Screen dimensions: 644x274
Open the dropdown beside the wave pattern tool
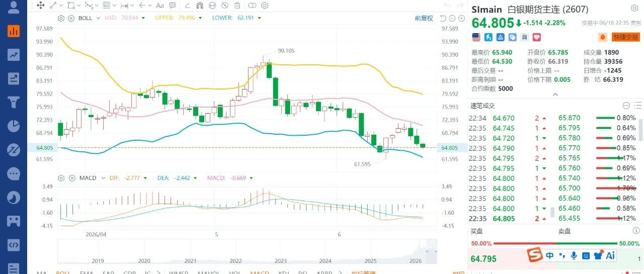pos(97,6)
